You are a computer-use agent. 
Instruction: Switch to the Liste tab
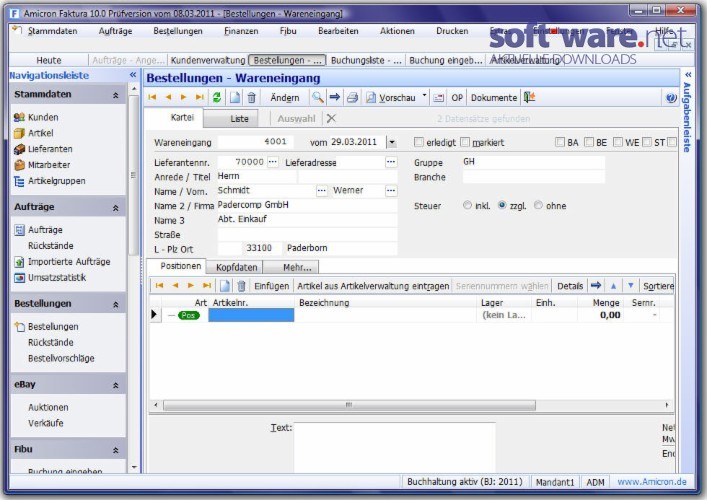(231, 119)
